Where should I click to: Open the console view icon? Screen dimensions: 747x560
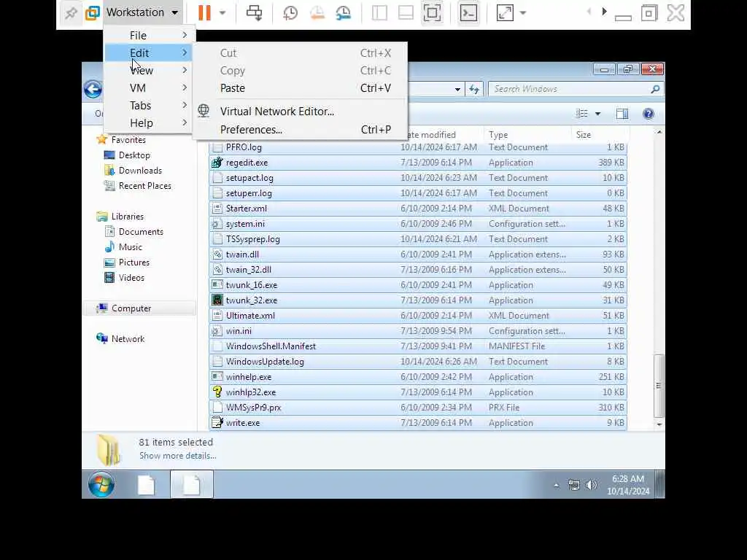coord(469,13)
